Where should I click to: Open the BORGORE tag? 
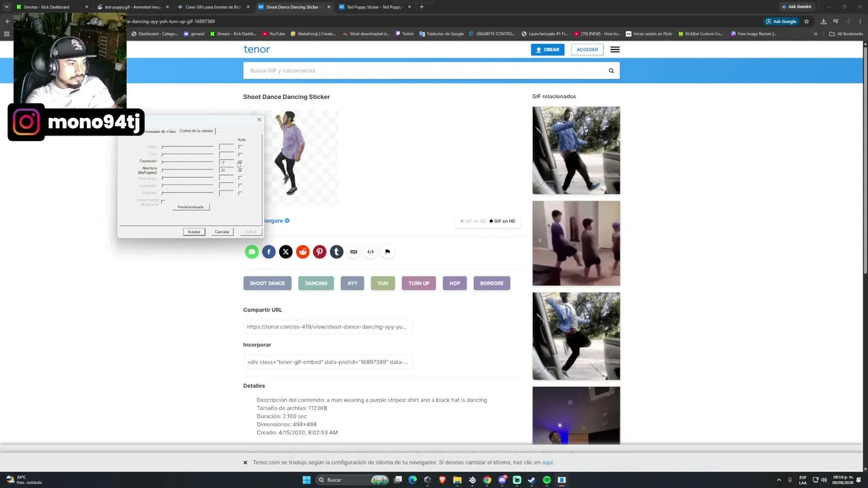tap(492, 283)
